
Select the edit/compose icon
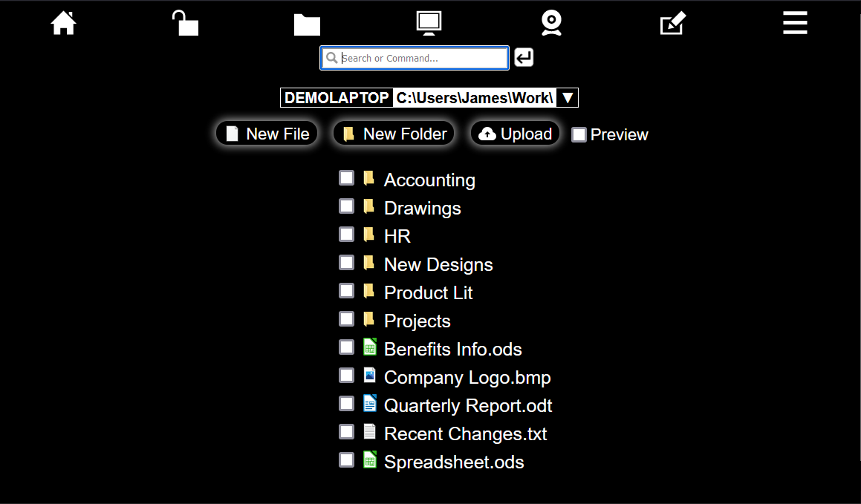tap(672, 23)
